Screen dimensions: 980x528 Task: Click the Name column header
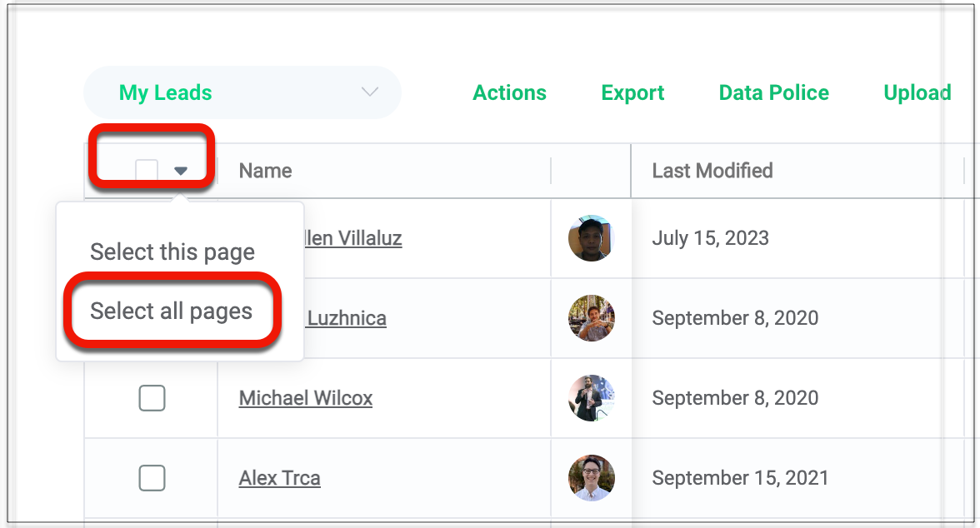coord(265,171)
